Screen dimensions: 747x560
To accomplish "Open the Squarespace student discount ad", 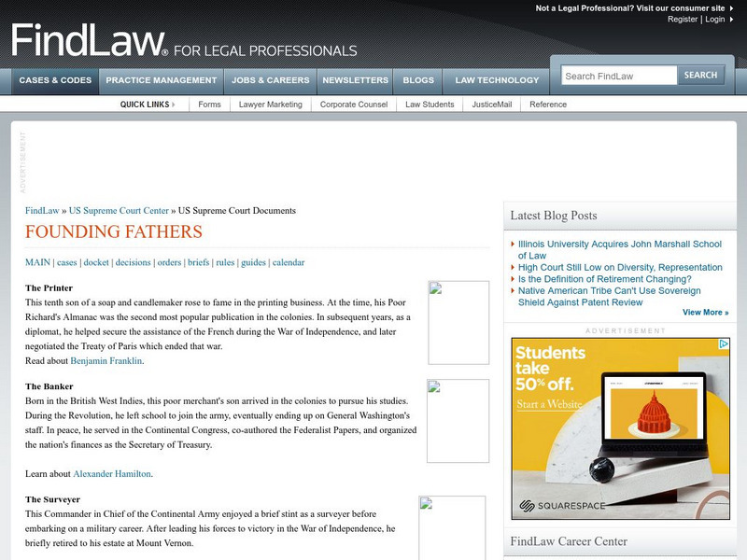I will 620,428.
